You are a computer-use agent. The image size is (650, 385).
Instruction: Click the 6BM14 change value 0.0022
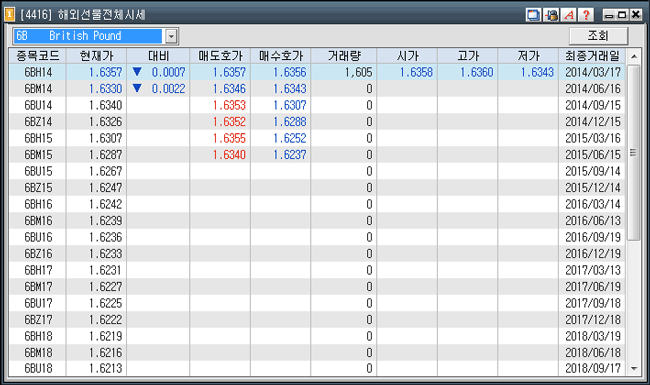pyautogui.click(x=168, y=89)
